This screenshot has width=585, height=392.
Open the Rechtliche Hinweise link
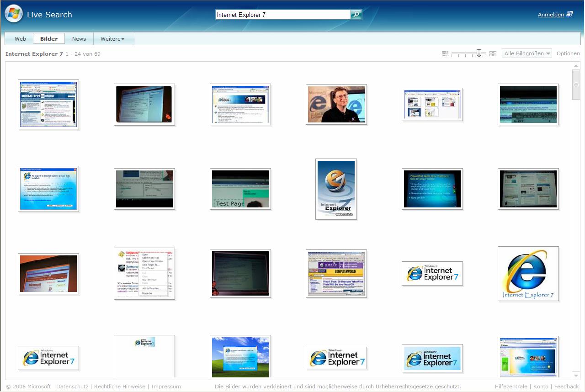[120, 387]
